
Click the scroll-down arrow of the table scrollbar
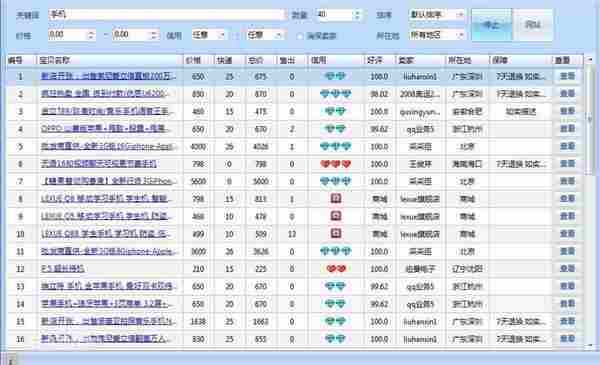(590, 345)
